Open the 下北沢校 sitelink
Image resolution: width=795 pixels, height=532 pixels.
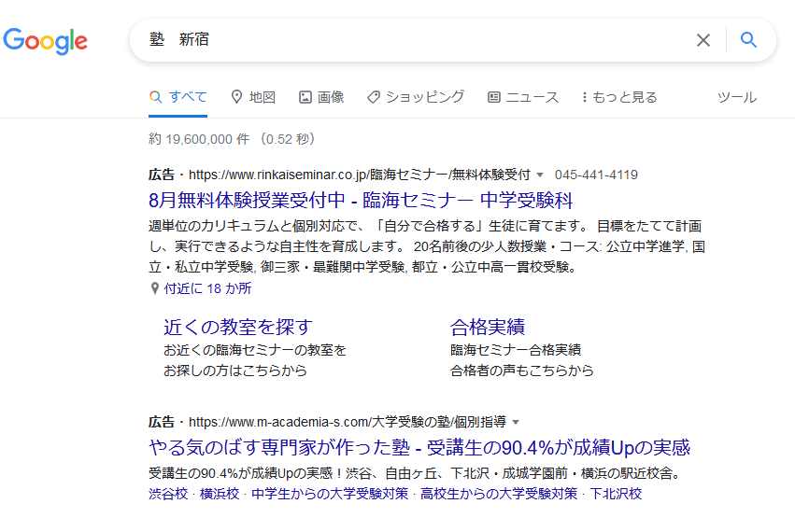click(616, 494)
